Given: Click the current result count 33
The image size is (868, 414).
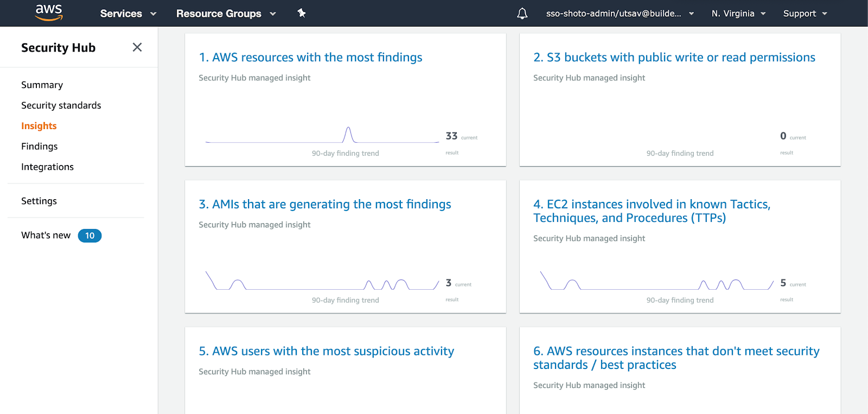Looking at the screenshot, I should (451, 136).
